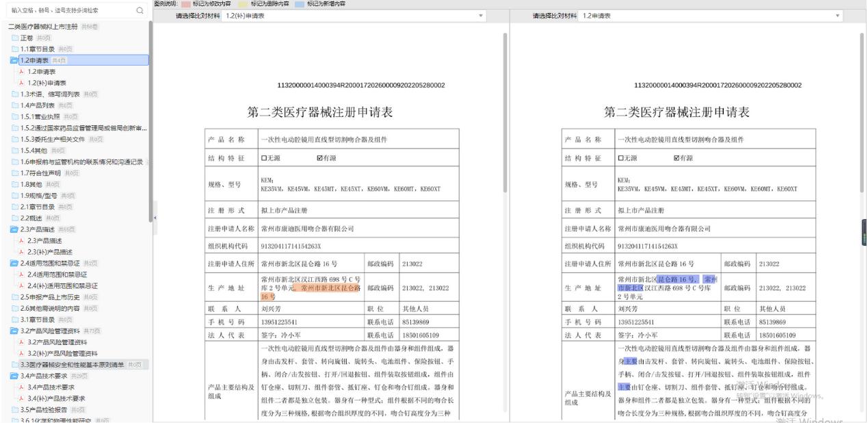Open the left 请选择比对材料 dropdown showing 1.2(补)申请表

pyautogui.click(x=353, y=16)
